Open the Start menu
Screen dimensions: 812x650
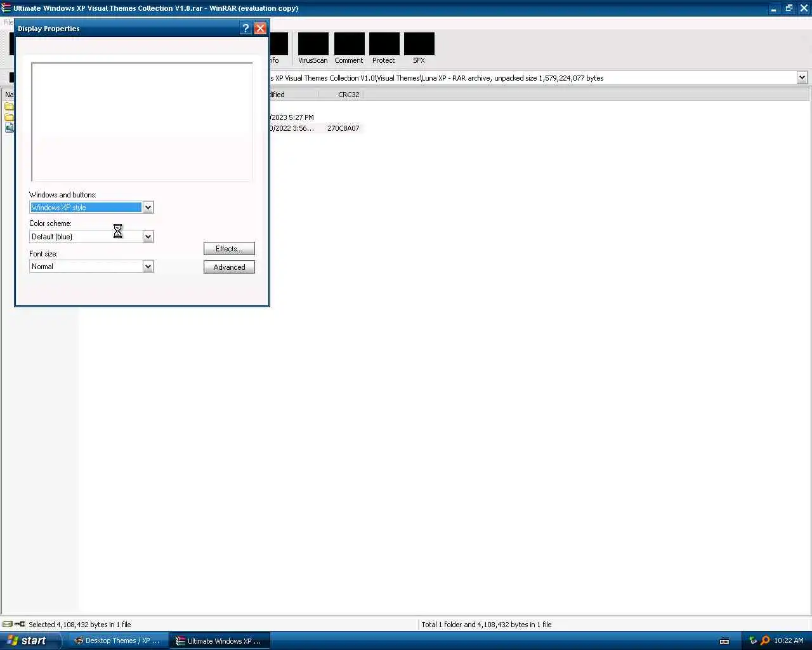(x=30, y=640)
